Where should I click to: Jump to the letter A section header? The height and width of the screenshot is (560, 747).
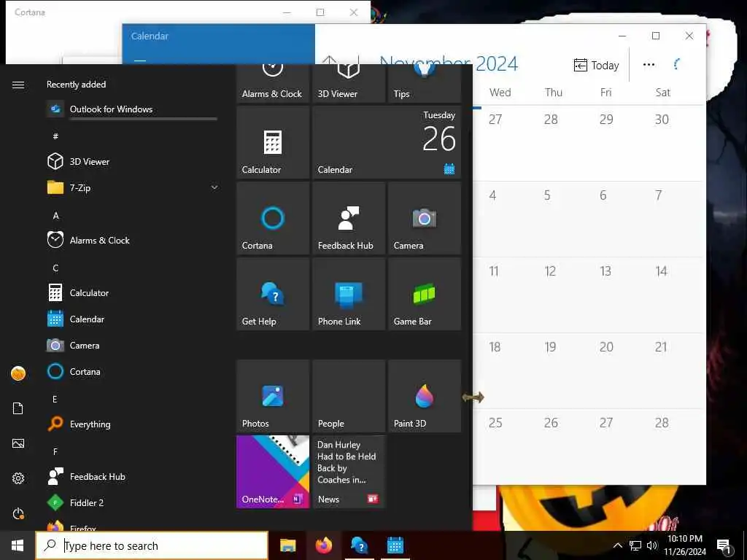pos(55,216)
